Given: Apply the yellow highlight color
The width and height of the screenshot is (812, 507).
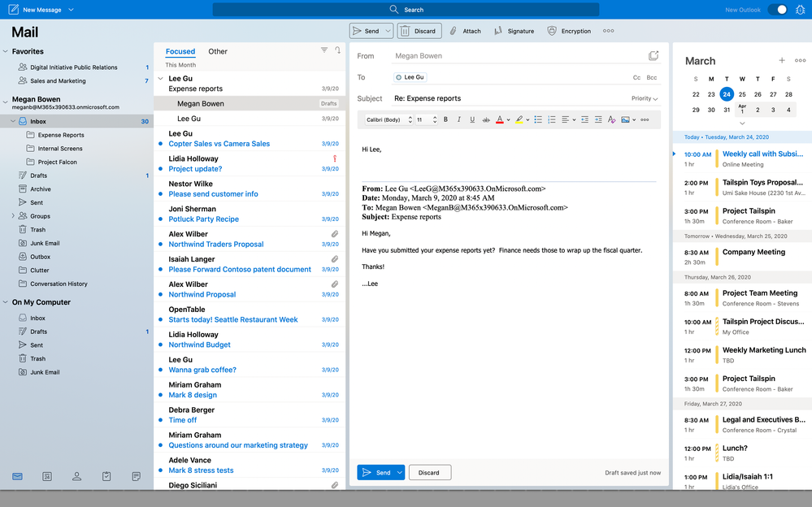Looking at the screenshot, I should click(519, 119).
